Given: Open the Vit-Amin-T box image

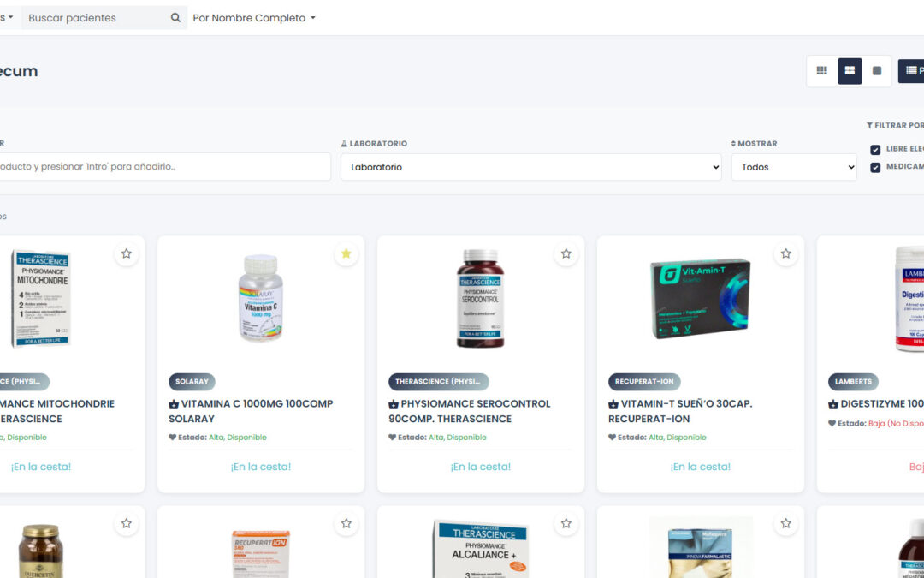Looking at the screenshot, I should 700,298.
